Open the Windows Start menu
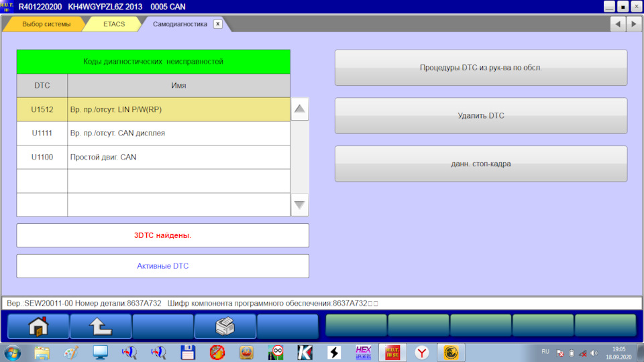 coord(12,353)
